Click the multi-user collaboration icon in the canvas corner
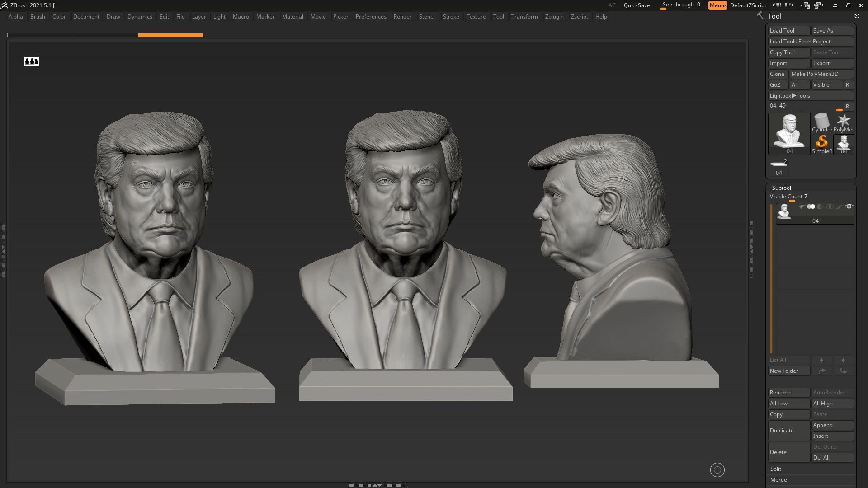The width and height of the screenshot is (868, 488). tap(32, 61)
